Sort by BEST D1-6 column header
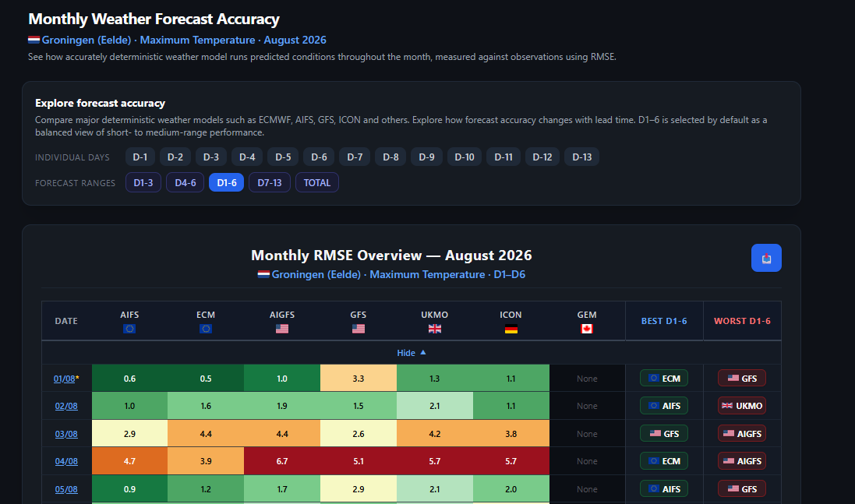855x504 pixels. point(663,321)
